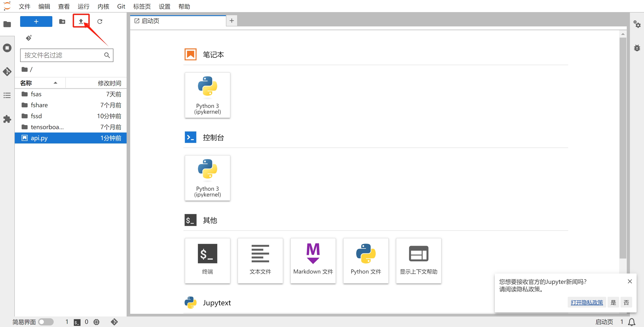The image size is (644, 327).
Task: Click the blue New Launcher plus button
Action: [36, 21]
